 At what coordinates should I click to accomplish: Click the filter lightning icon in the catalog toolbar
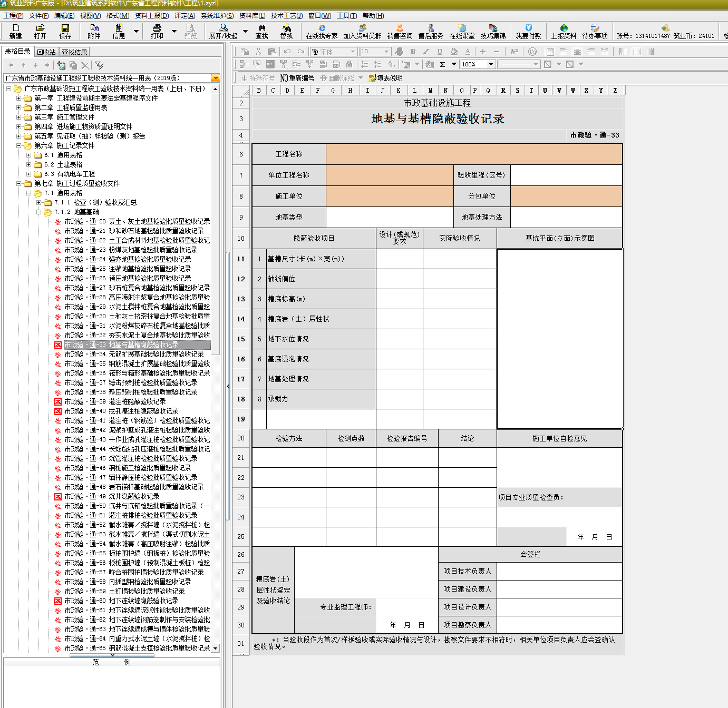point(100,65)
